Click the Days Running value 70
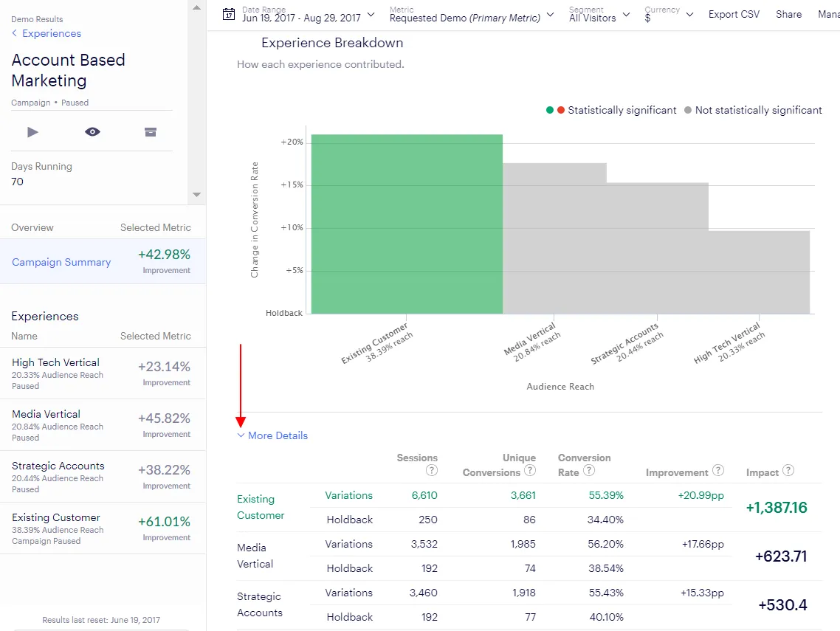The image size is (840, 631). 17,182
